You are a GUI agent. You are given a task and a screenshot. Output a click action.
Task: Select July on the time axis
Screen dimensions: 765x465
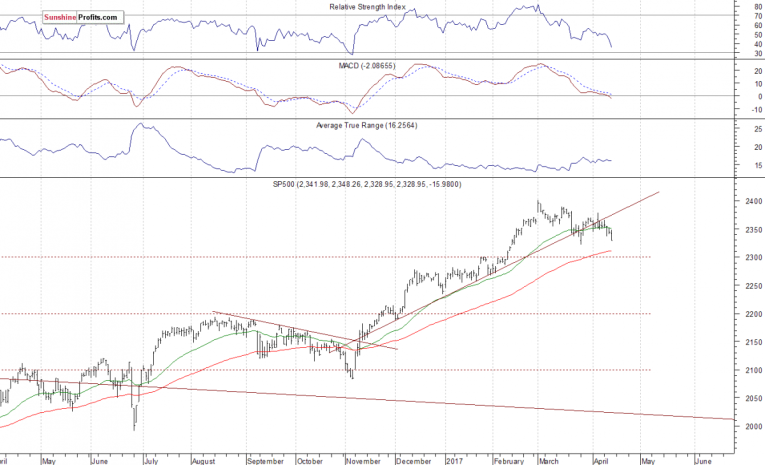pos(153,462)
